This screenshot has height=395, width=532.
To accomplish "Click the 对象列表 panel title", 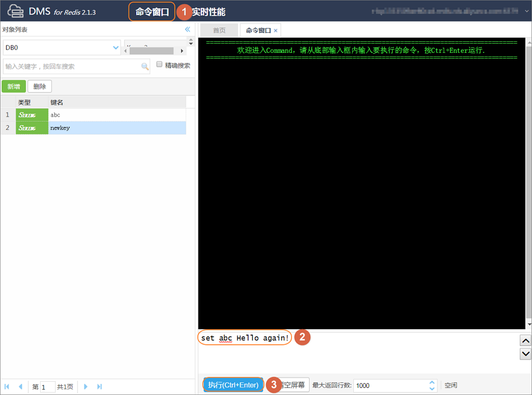I will tap(15, 29).
